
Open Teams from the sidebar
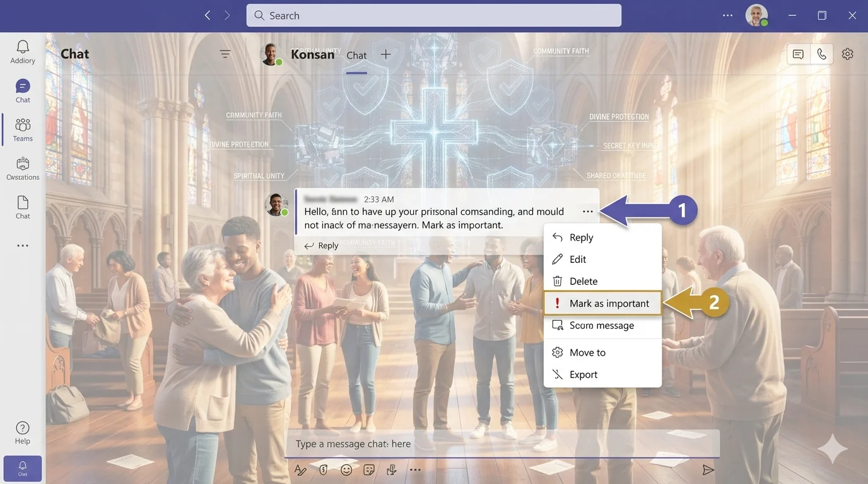click(x=23, y=129)
